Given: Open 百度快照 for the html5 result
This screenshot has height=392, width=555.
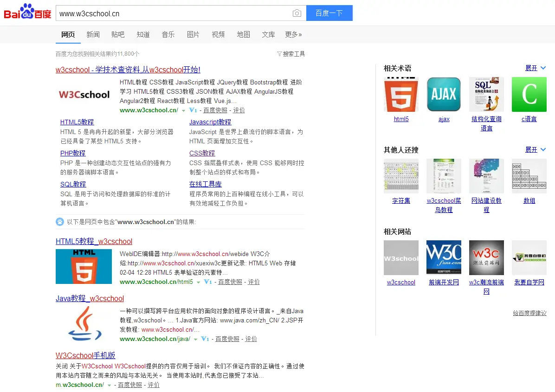Looking at the screenshot, I should [230, 282].
